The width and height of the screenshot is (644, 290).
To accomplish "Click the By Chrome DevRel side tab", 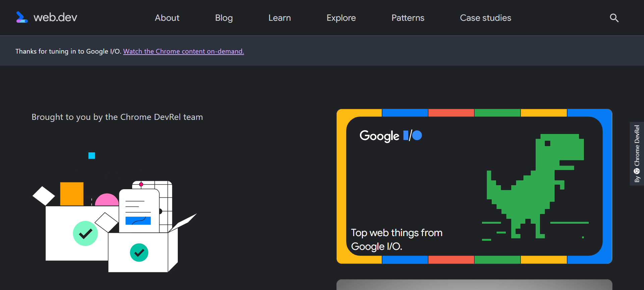I will click(637, 154).
